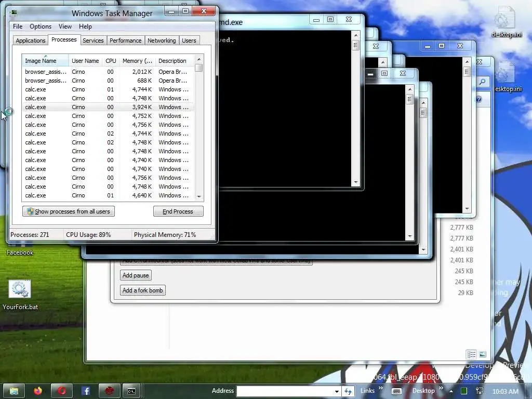Click into the taskbar Address field
Screen dimensions: 532x399
(285, 391)
